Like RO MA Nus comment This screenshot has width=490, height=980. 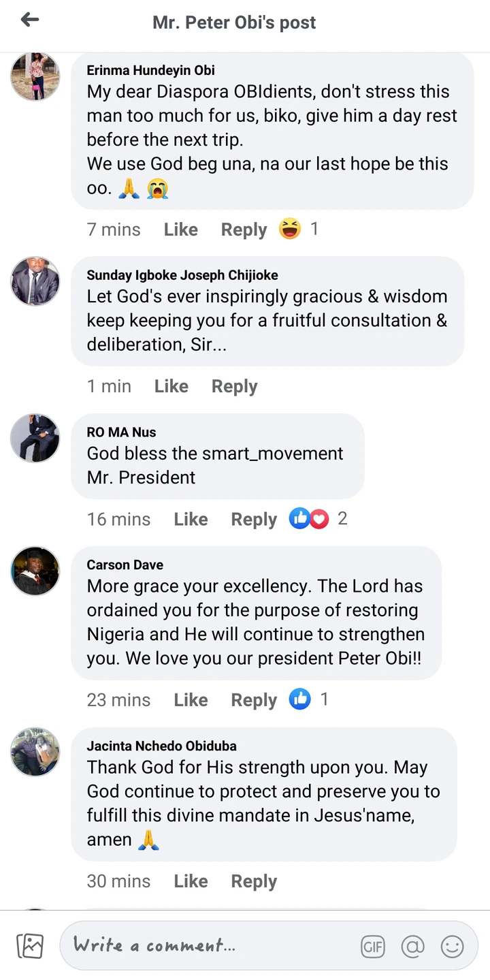coord(191,519)
